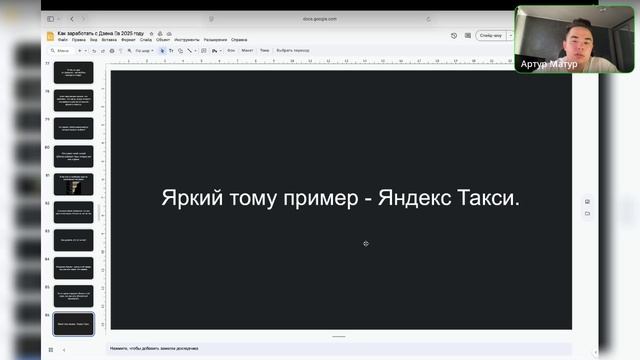Open the comments panel icon
Viewport: 640px width, 360px height.
point(468,36)
